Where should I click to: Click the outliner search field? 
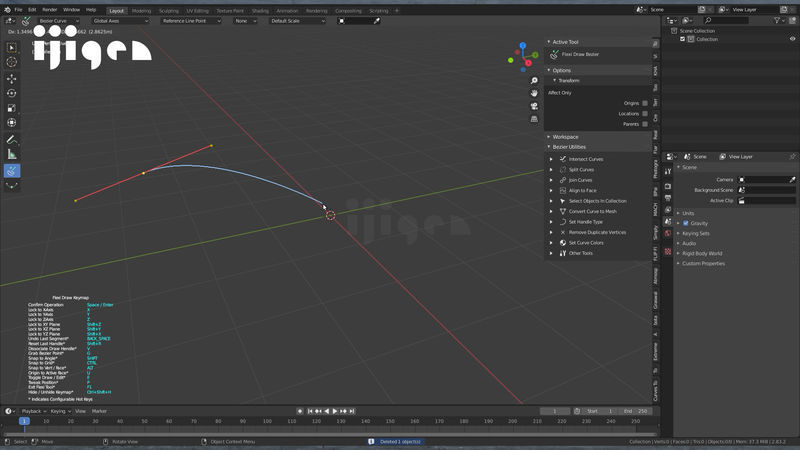[726, 20]
